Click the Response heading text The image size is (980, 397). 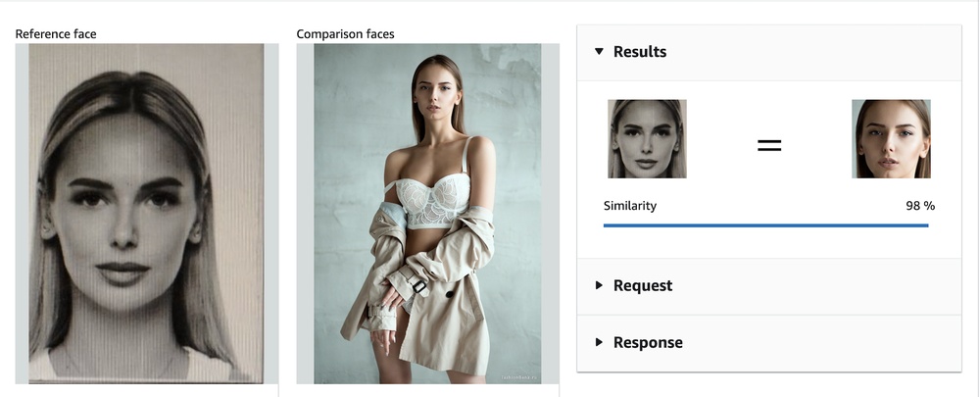tap(648, 343)
